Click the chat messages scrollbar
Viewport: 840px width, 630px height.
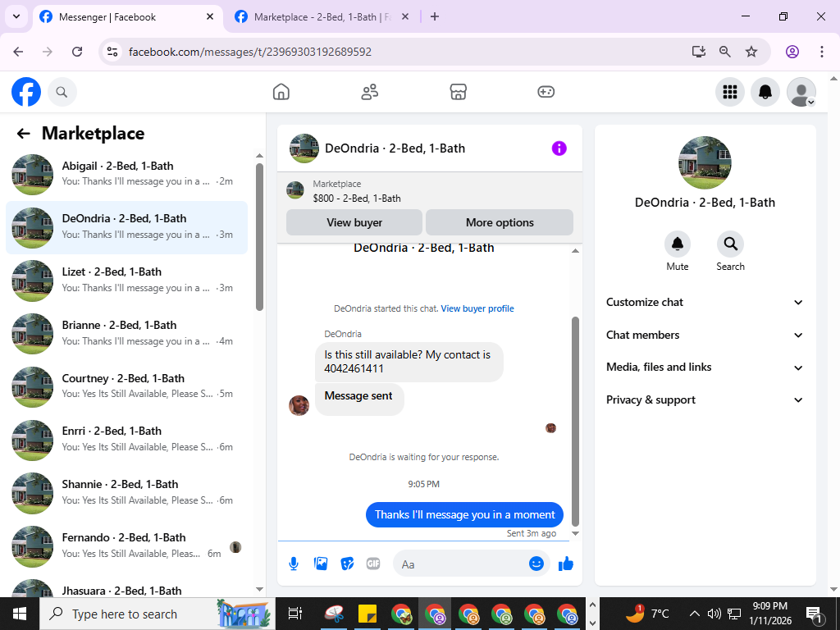575,422
